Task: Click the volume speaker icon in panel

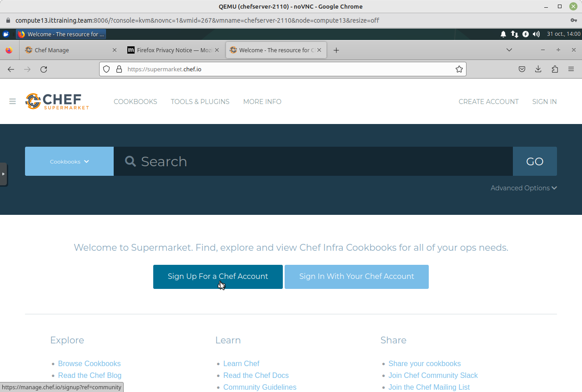Action: tap(536, 34)
